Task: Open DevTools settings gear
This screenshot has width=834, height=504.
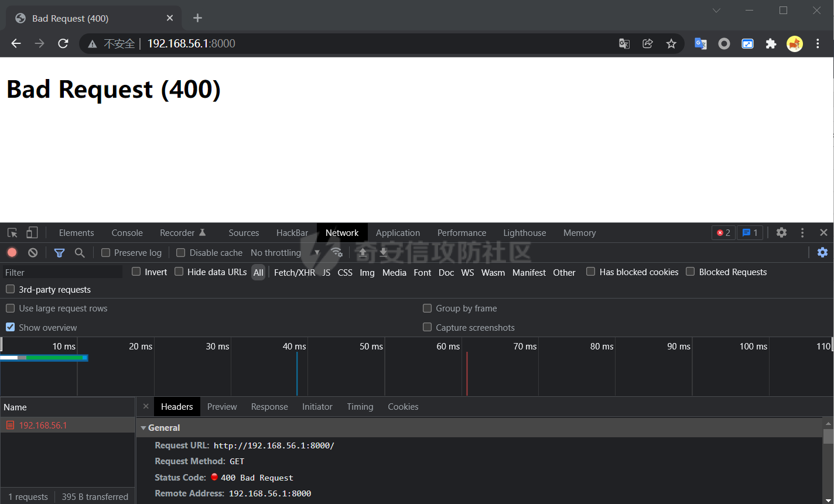Action: (x=781, y=232)
